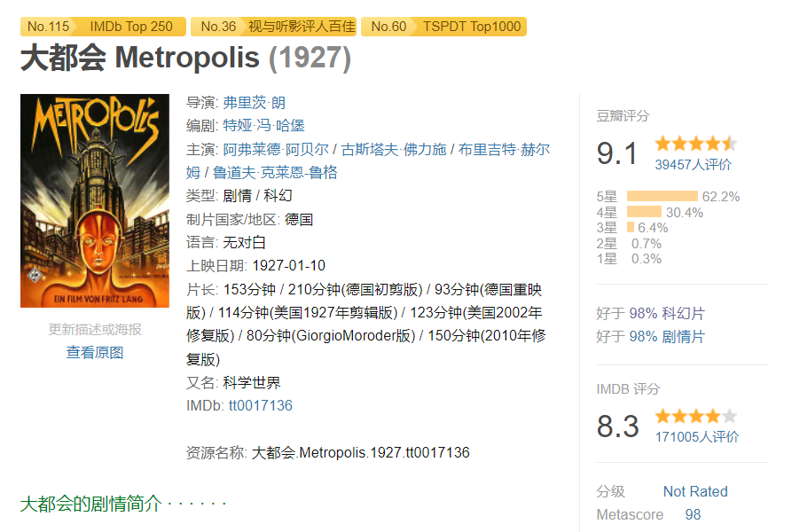Click the Not Rated classification link
This screenshot has width=792, height=532.
[x=695, y=491]
